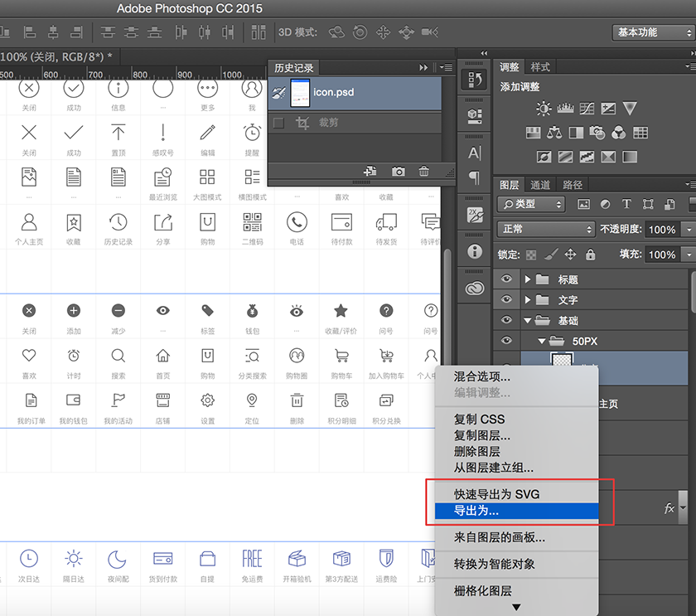
Task: Switch to the 路径 tab
Action: click(x=573, y=185)
